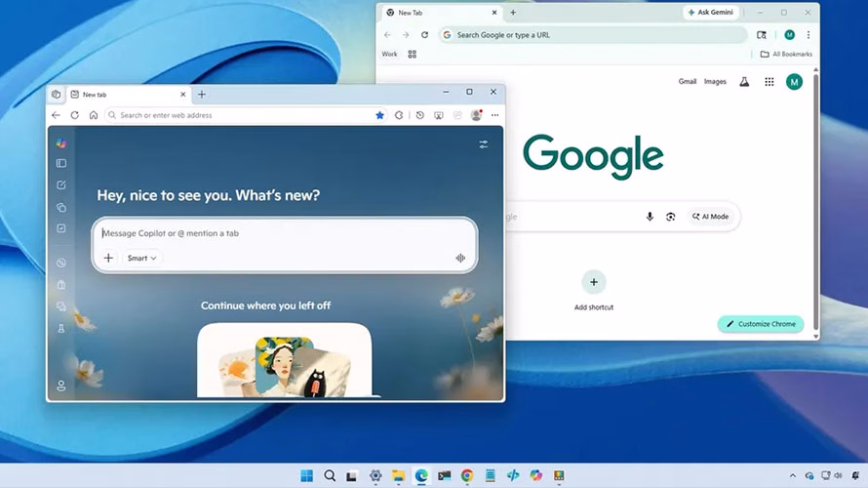Viewport: 868px width, 488px height.
Task: Open taskbar Search
Action: point(330,476)
